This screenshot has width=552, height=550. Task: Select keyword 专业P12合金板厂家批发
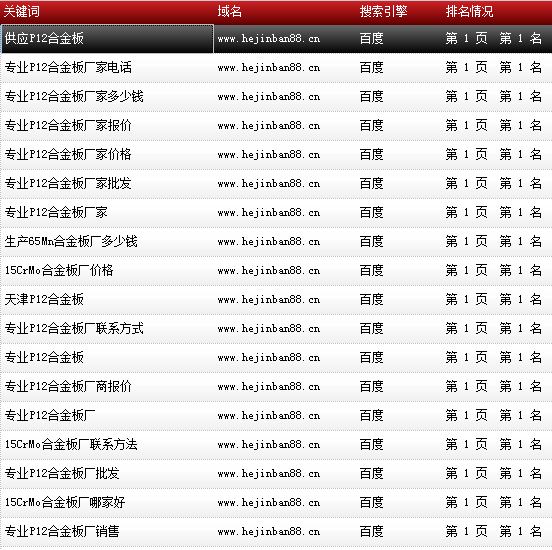(68, 183)
